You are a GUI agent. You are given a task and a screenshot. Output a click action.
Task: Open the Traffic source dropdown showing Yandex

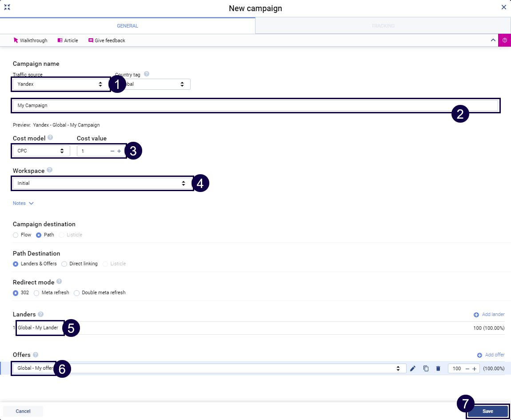click(60, 84)
